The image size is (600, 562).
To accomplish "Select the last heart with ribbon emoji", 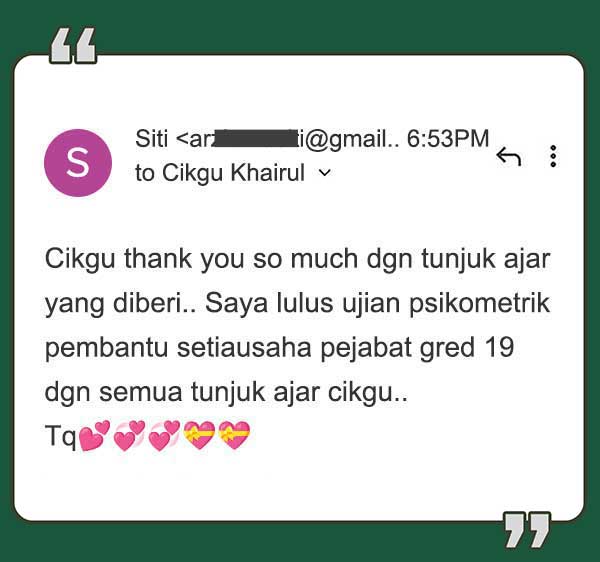I will 234,435.
